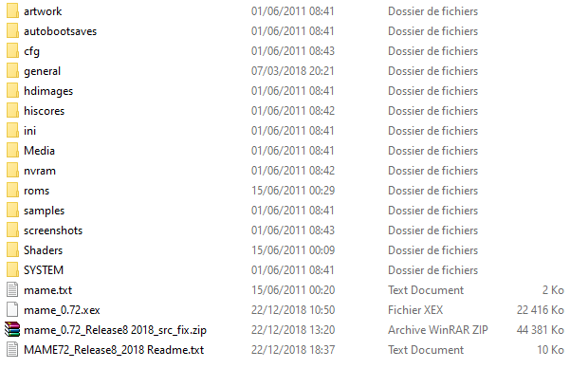This screenshot has width=588, height=387.
Task: Click the cfg folder icon
Action: click(x=12, y=51)
